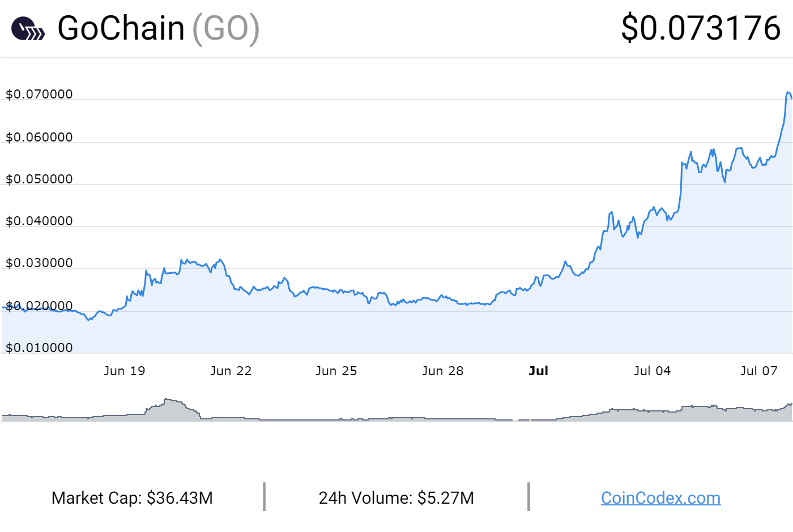
Task: Click the 24h Volume: $5.27M text
Action: (396, 498)
